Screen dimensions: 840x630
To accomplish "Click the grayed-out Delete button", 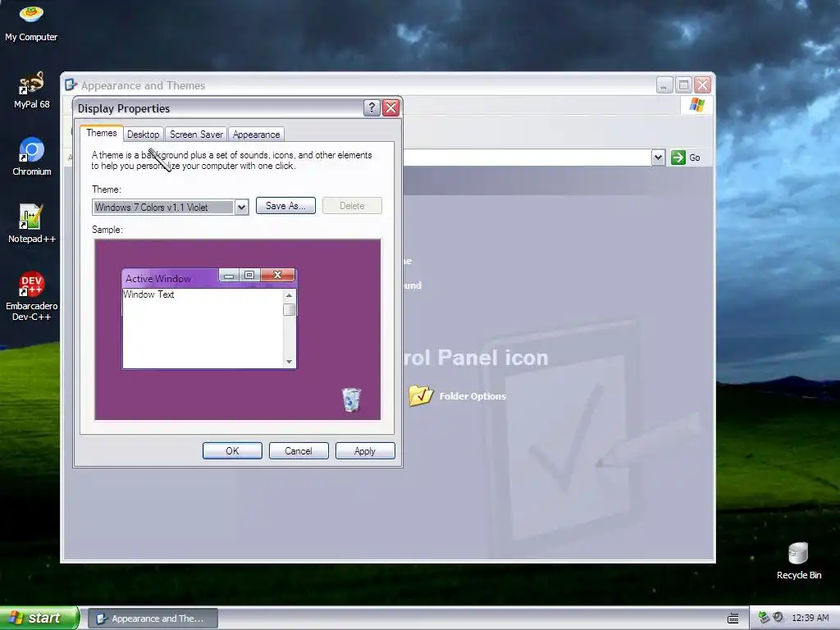I will coord(352,206).
